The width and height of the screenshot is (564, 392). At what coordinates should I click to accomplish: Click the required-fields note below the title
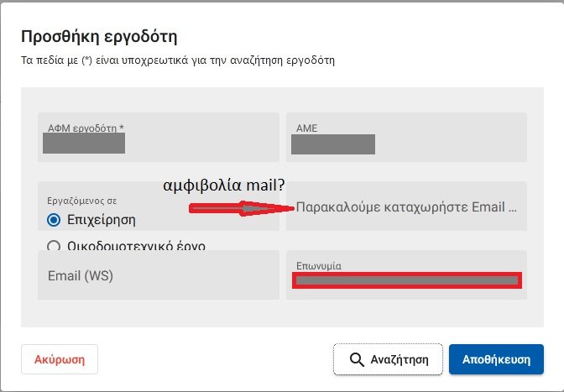click(177, 60)
